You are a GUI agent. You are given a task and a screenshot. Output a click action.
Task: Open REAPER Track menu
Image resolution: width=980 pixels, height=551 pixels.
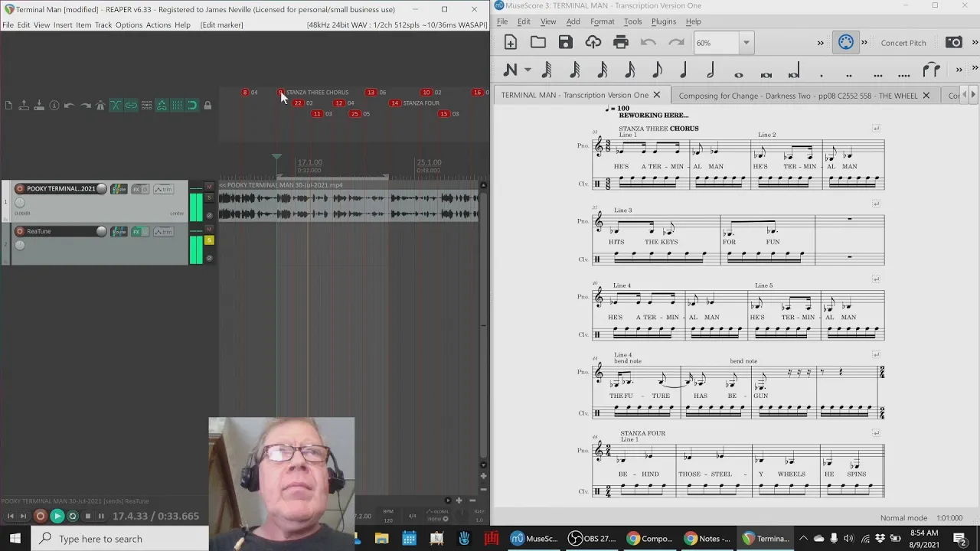(x=103, y=25)
